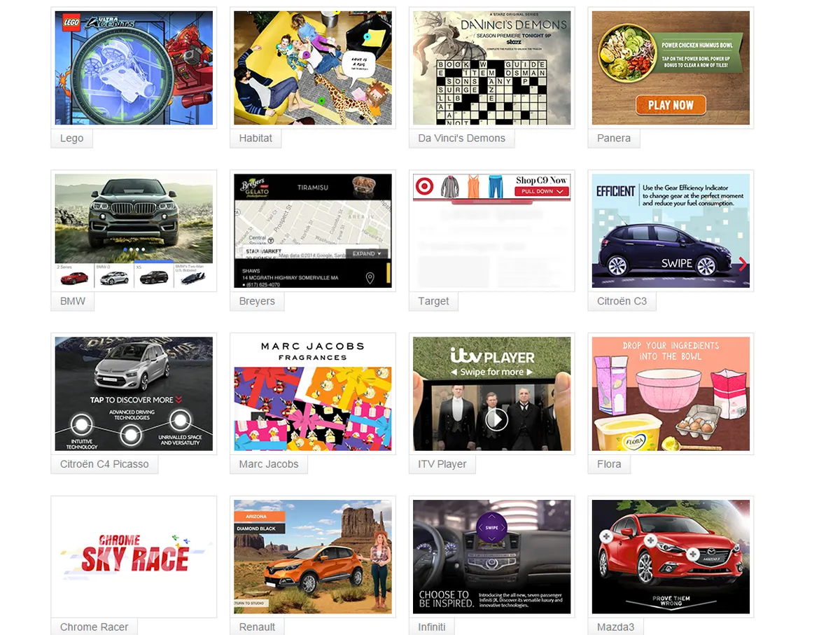Select the X5 car thumbnail in the BMW ad
840x635 pixels.
[153, 276]
